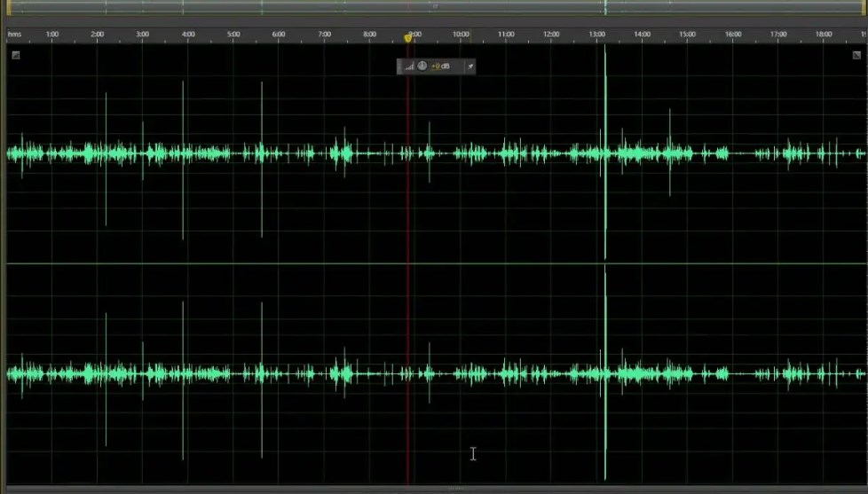Click the 13:00 mark on the time ruler
This screenshot has height=494, width=868.
pyautogui.click(x=596, y=35)
